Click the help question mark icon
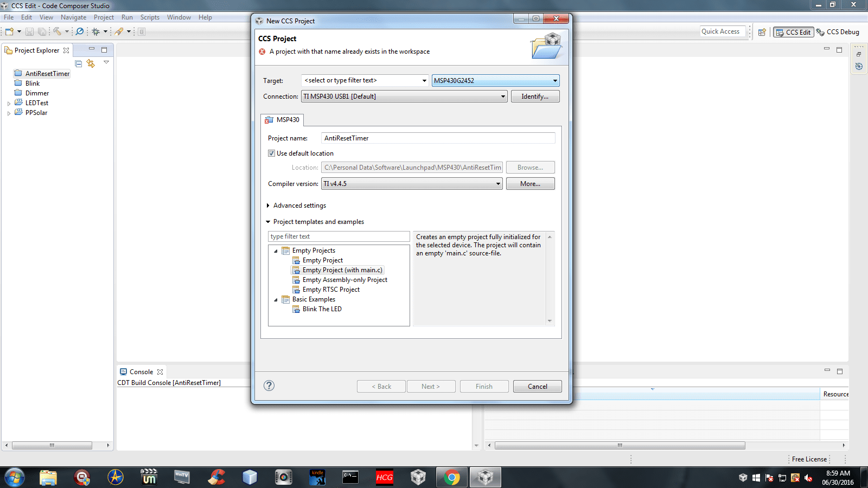Viewport: 868px width, 488px height. [x=269, y=386]
